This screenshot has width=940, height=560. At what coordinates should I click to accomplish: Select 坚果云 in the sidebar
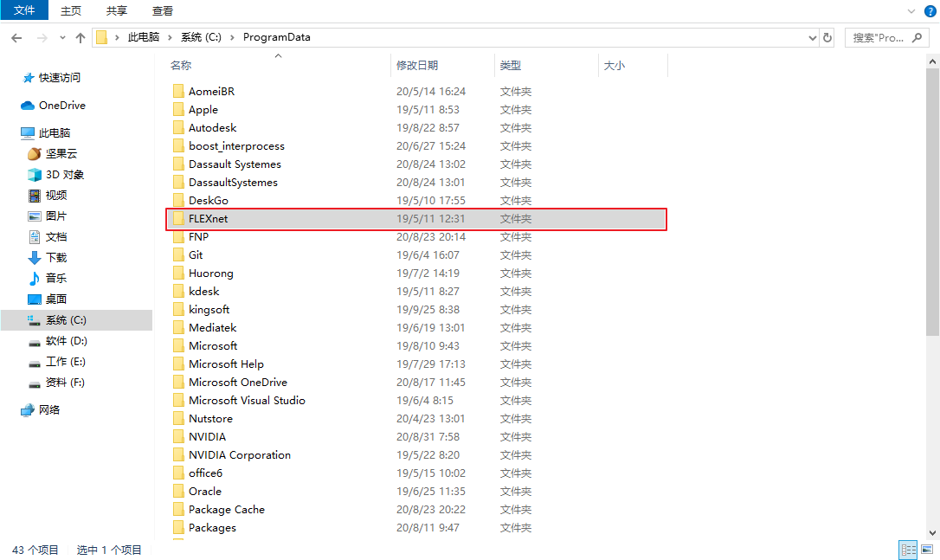[x=61, y=154]
